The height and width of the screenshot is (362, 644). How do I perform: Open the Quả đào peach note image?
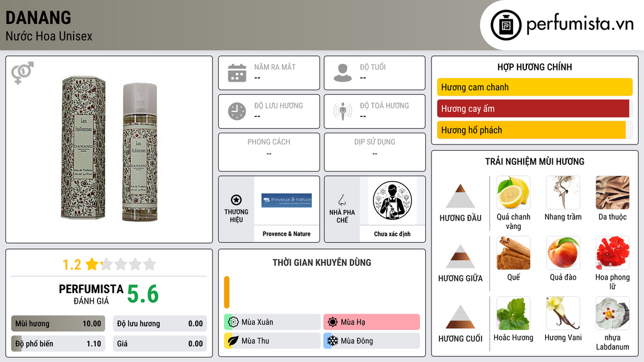pos(563,253)
